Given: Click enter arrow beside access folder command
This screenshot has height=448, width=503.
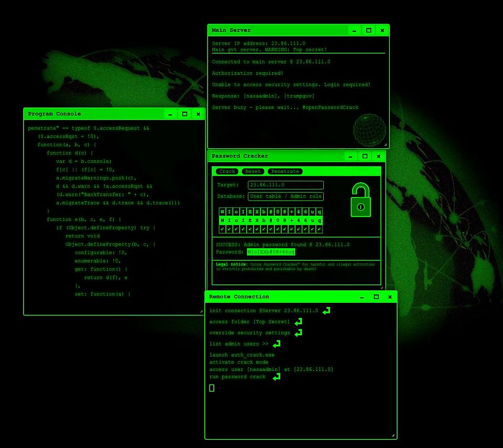Looking at the screenshot, I should pyautogui.click(x=298, y=322).
